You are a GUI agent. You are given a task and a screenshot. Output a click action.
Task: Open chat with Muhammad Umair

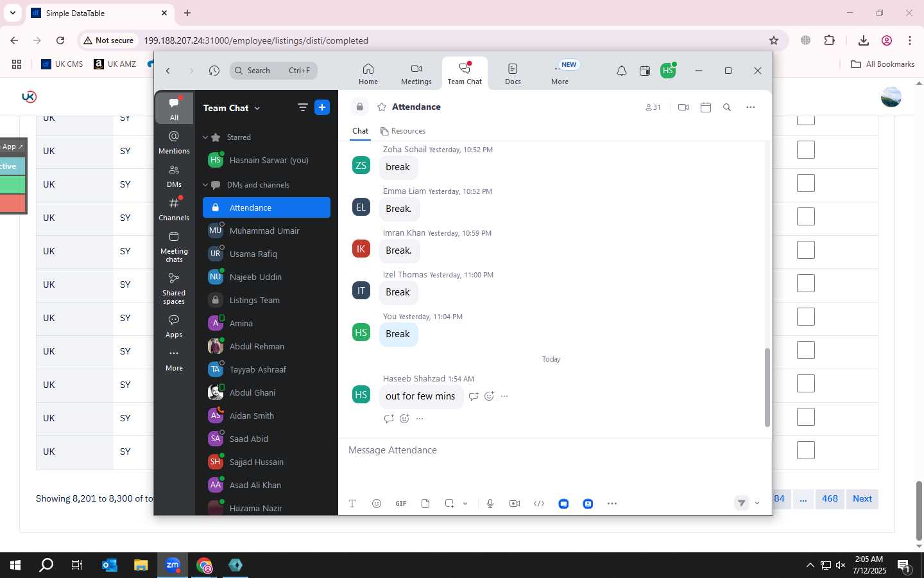pos(266,231)
